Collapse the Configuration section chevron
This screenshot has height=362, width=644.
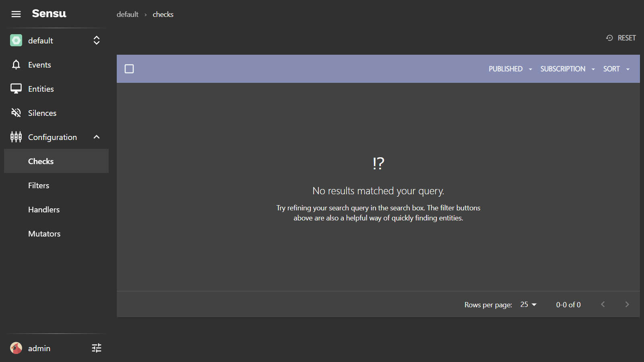[x=97, y=137]
